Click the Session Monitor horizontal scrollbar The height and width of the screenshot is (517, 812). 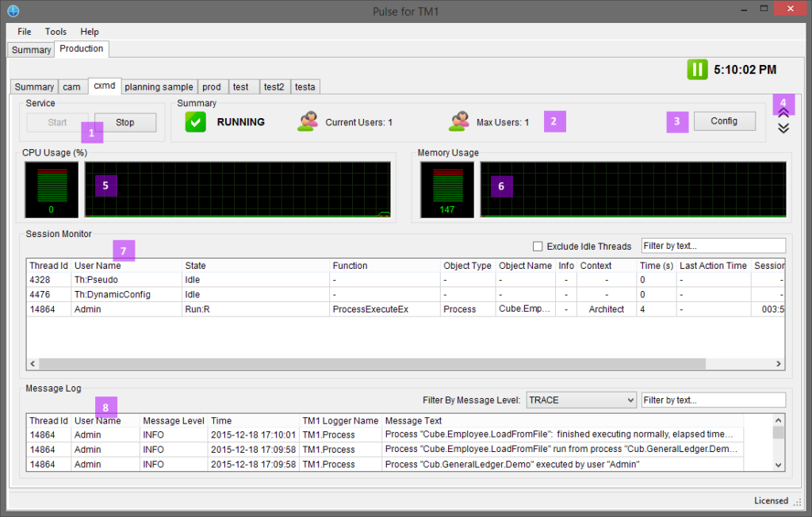pyautogui.click(x=396, y=364)
